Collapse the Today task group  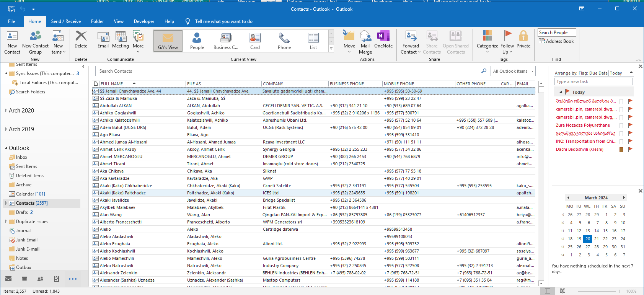click(x=561, y=92)
